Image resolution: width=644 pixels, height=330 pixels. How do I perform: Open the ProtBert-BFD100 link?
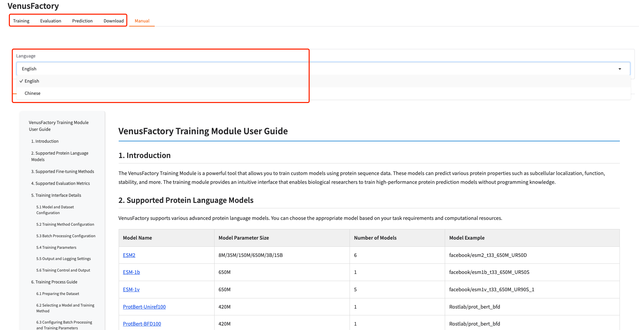click(x=142, y=324)
